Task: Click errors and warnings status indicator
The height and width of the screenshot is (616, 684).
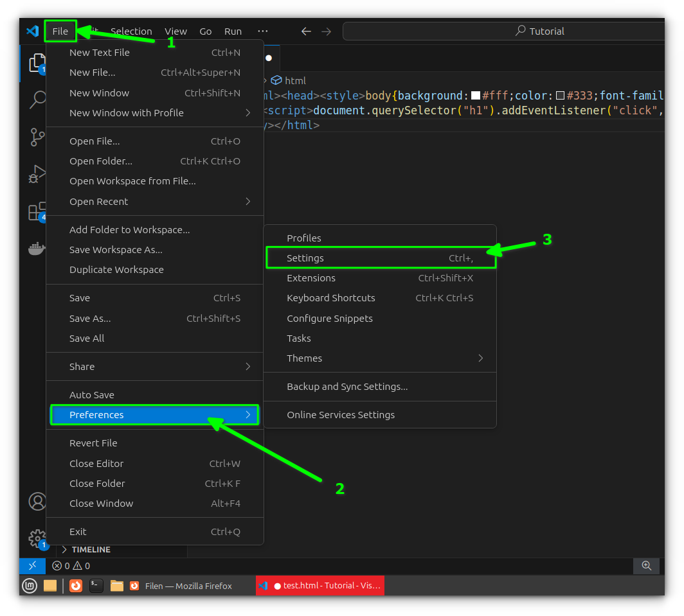Action: click(x=71, y=566)
